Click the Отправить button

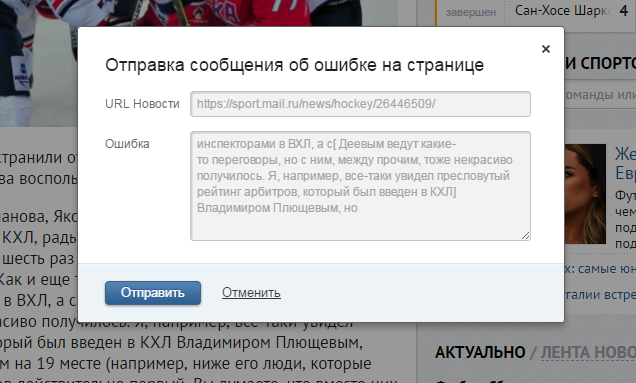(x=153, y=293)
